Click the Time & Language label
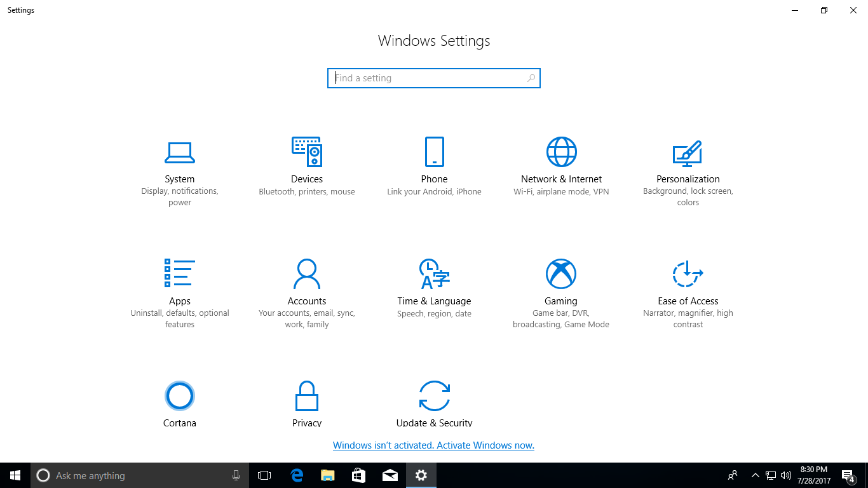This screenshot has width=868, height=488. click(434, 301)
